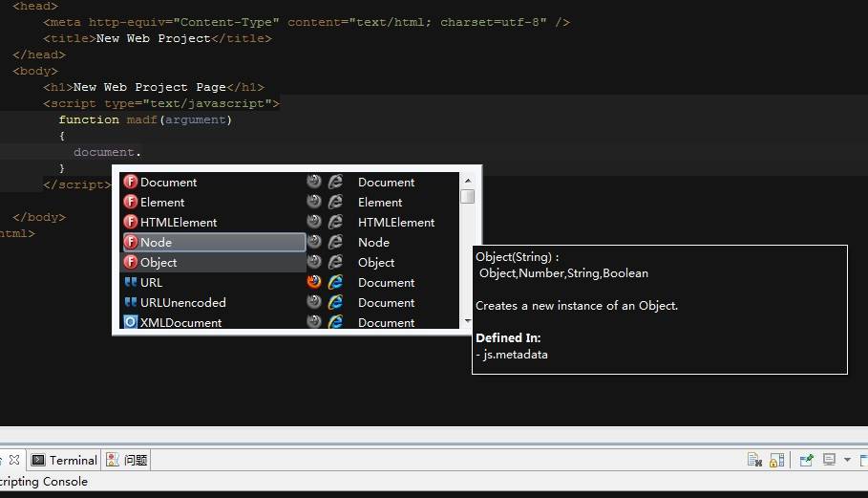
Task: Click grayed Firefox icon in Document row
Action: pos(314,182)
